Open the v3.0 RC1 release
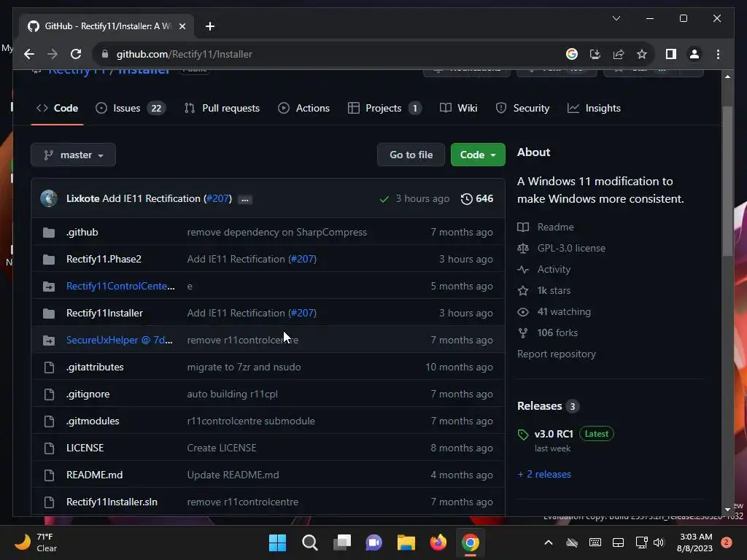 coord(554,434)
